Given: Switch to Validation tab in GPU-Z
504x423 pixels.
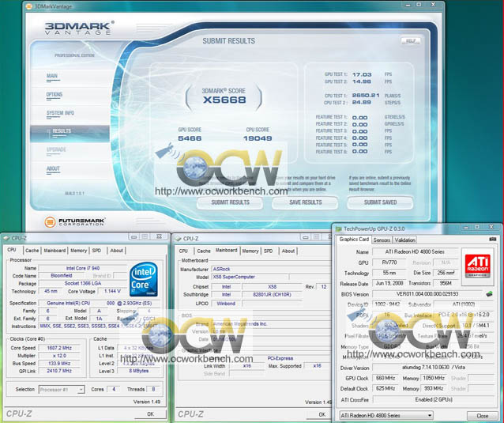Looking at the screenshot, I should pyautogui.click(x=404, y=240).
